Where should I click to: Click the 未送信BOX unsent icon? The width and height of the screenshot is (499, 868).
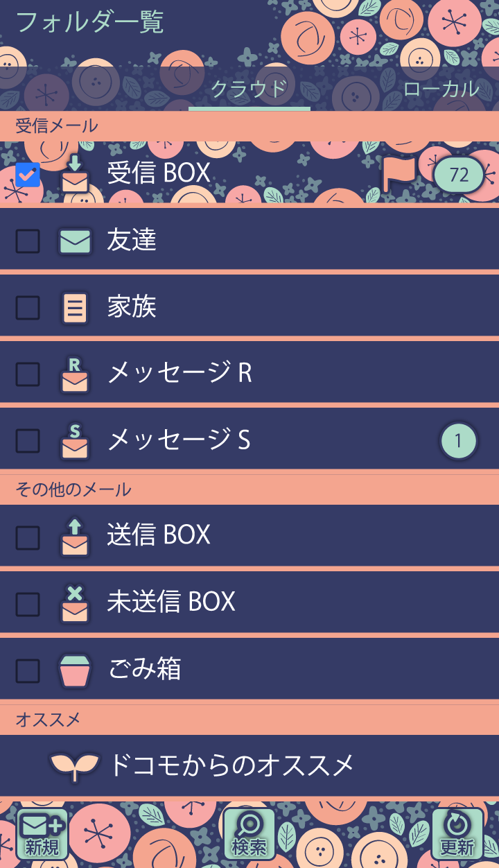[75, 603]
